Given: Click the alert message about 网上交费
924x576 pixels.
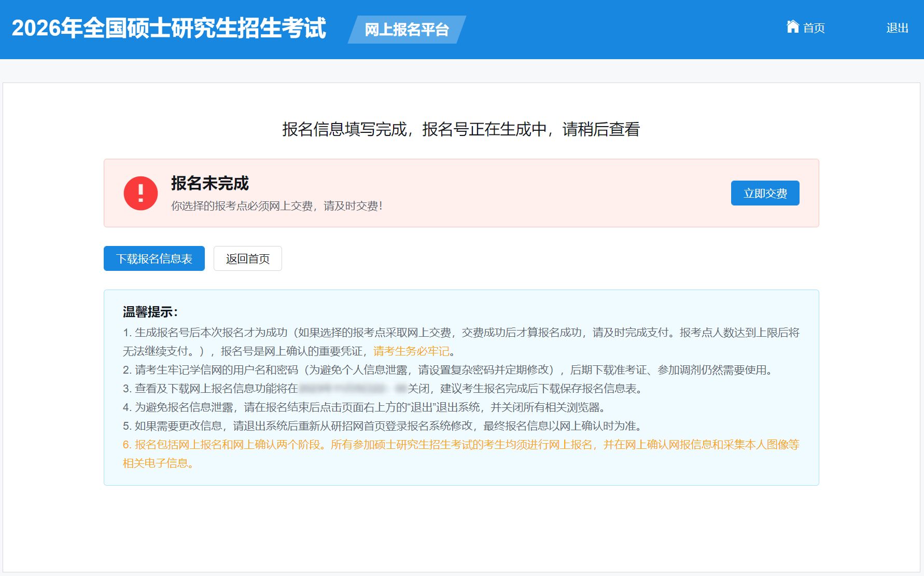Looking at the screenshot, I should 277,206.
